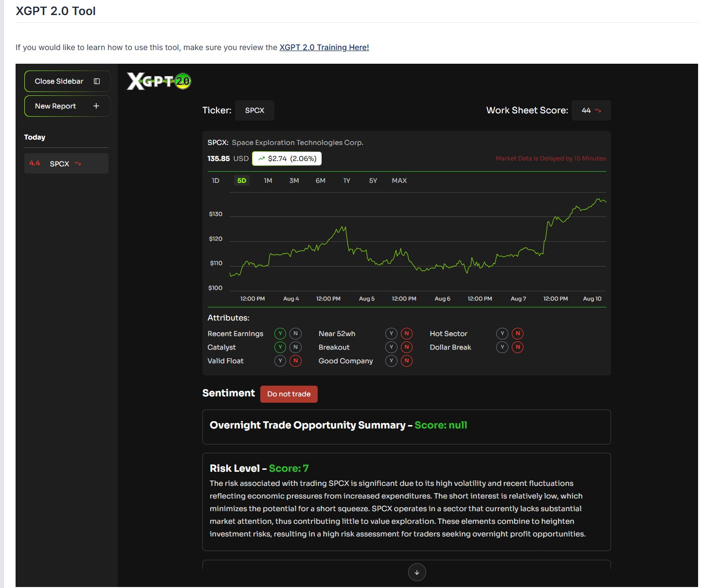Set Breakout to N
The width and height of the screenshot is (702, 588).
tap(407, 347)
